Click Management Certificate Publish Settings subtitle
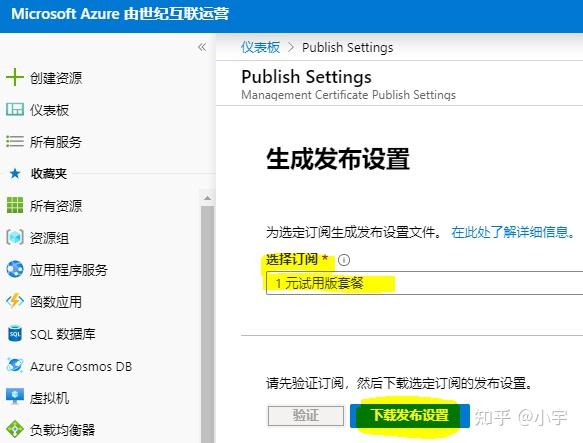583x443 pixels. click(348, 95)
